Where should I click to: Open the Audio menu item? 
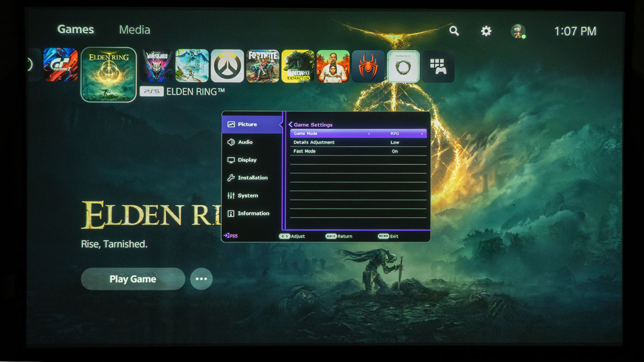(252, 142)
